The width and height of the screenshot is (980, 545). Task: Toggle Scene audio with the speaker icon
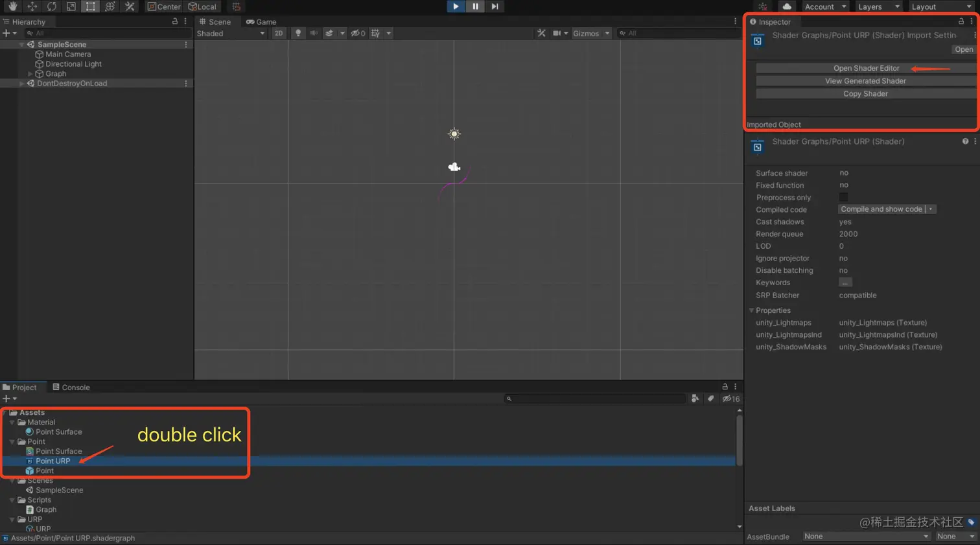point(314,33)
